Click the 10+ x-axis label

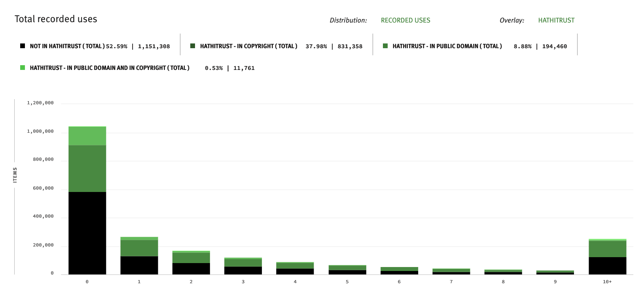[x=607, y=282]
